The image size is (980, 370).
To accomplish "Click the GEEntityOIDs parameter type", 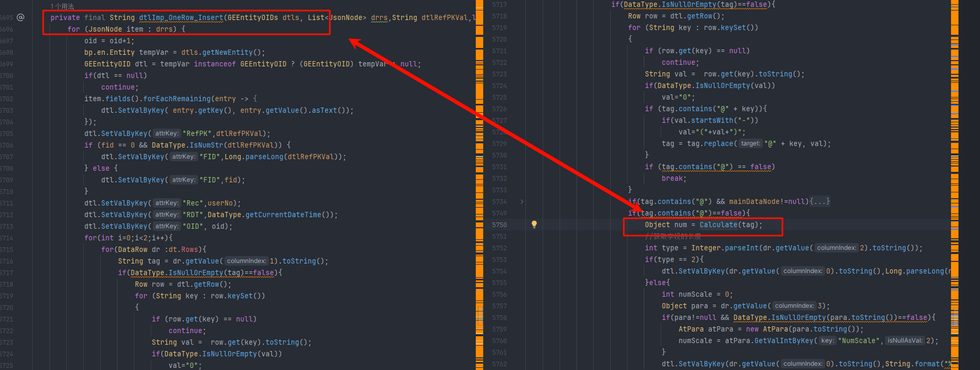I will 253,17.
